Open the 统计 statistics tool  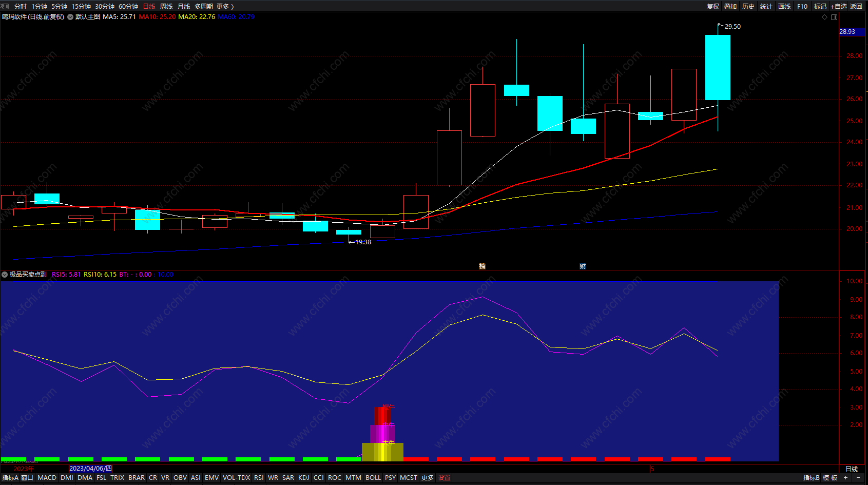tap(766, 6)
